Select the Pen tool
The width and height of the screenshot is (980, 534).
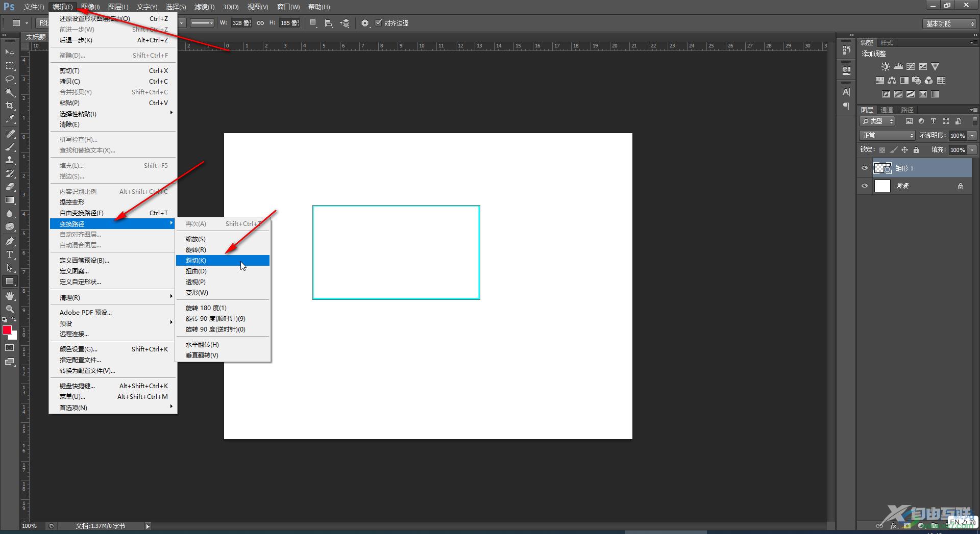tap(10, 241)
